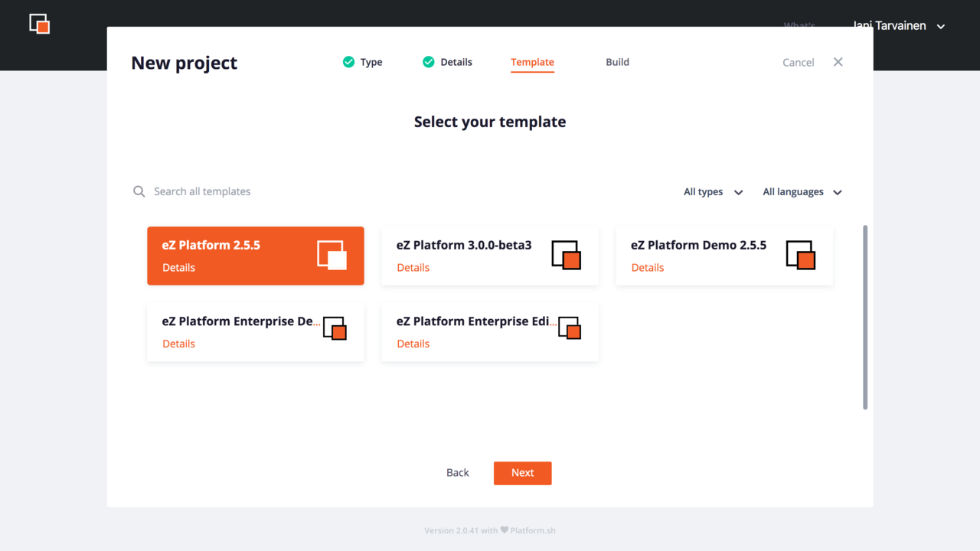Viewport: 980px width, 551px height.
Task: Open the All languages filter dropdown
Action: click(802, 192)
